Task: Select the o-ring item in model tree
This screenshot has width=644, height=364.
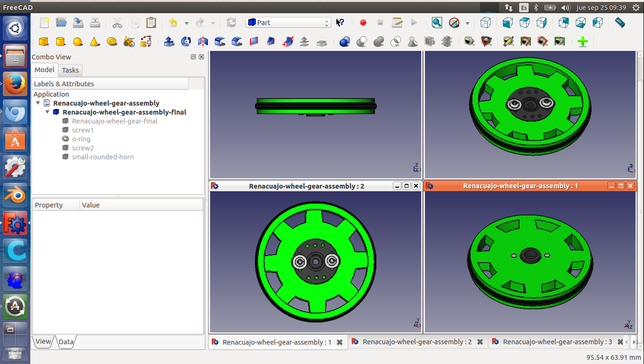Action: pyautogui.click(x=81, y=139)
